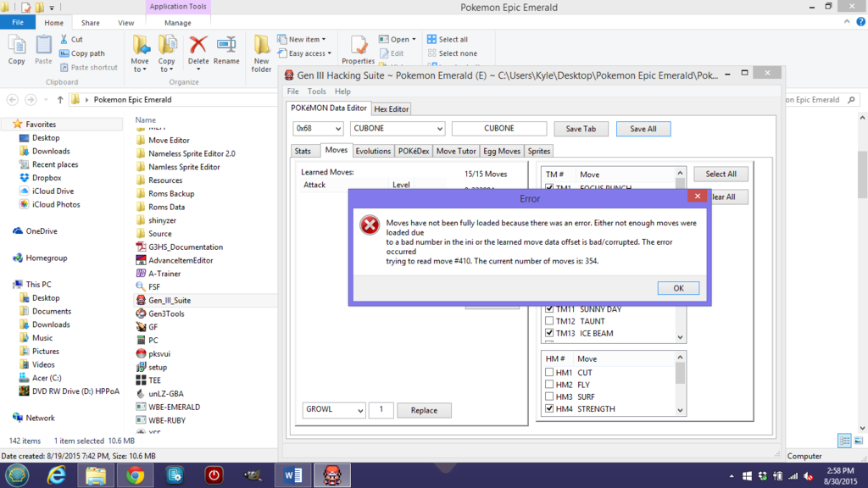This screenshot has width=868, height=488.
Task: Click the HM list scrollbar thumb
Action: (680, 374)
